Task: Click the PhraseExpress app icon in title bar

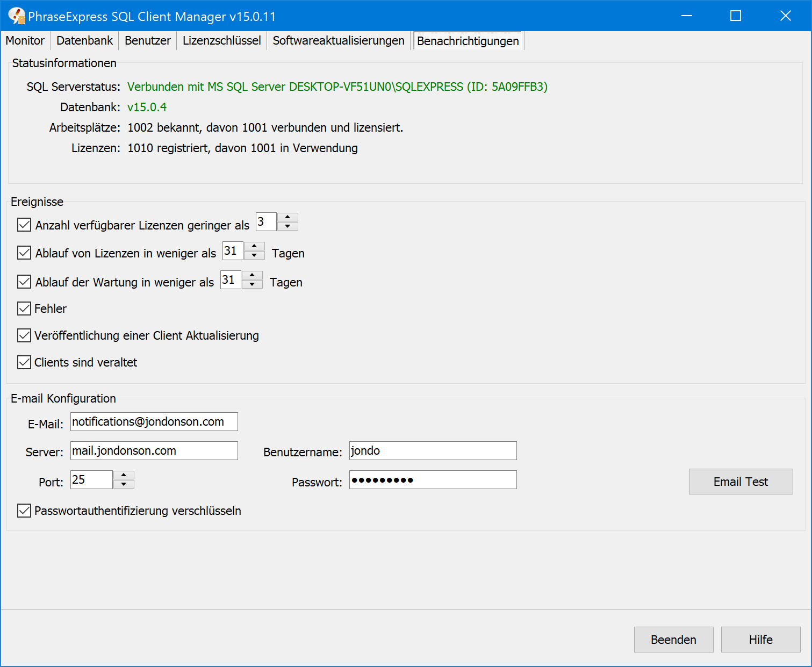Action: [17, 16]
